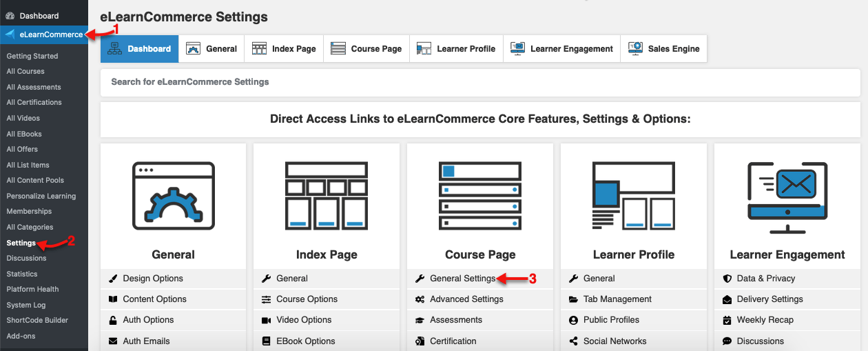Screen dimensions: 868x351
Task: Open All Assessments in the sidebar
Action: (34, 87)
